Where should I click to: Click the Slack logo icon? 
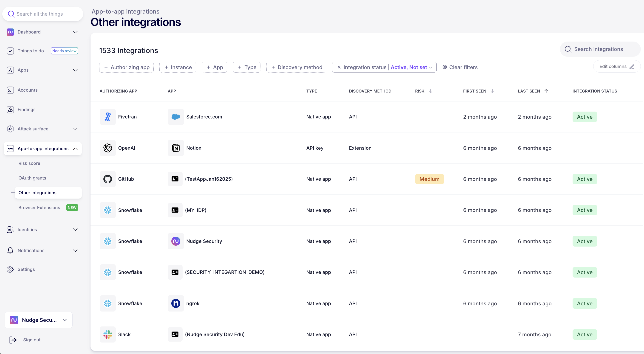pyautogui.click(x=107, y=334)
